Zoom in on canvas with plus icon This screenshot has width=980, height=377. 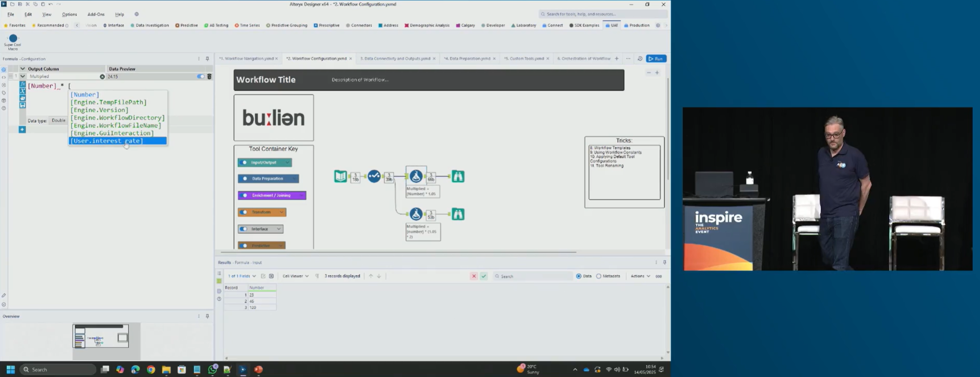(657, 73)
